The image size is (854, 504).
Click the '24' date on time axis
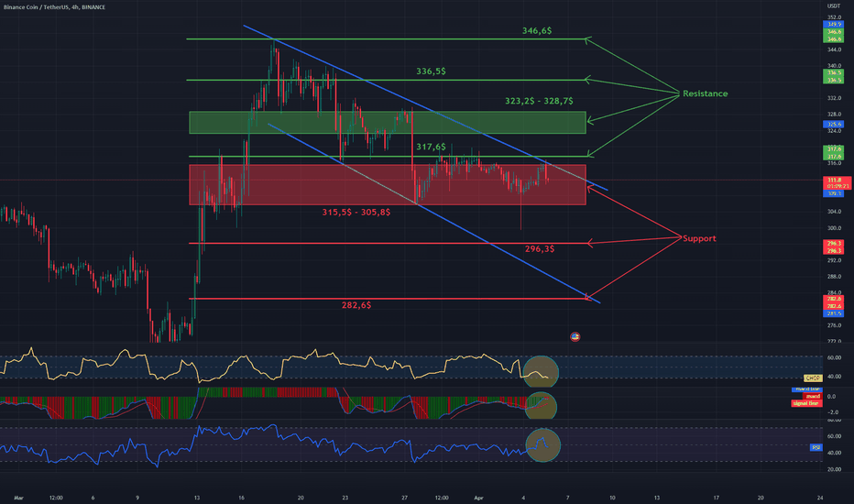pyautogui.click(x=820, y=498)
